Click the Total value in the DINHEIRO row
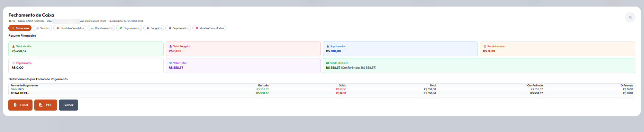The image size is (644, 132). coord(430,89)
